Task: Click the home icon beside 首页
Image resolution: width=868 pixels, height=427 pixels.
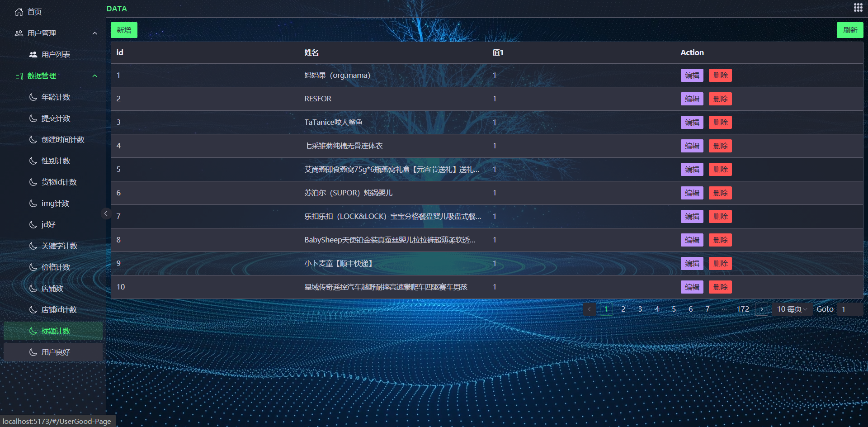Action: click(x=19, y=12)
